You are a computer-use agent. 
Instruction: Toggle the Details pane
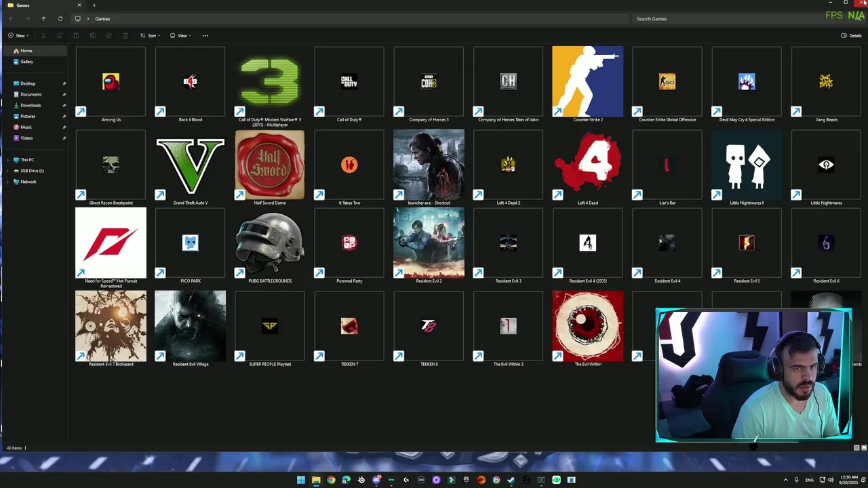click(851, 35)
